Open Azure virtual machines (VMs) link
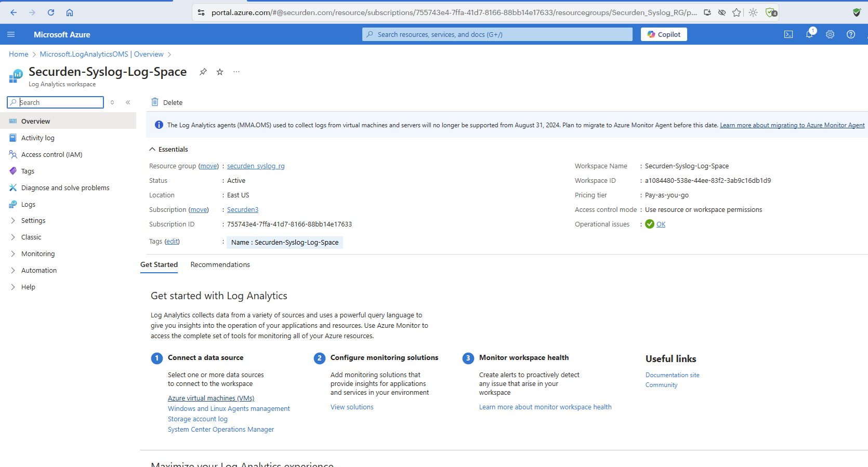868x467 pixels. coord(211,398)
